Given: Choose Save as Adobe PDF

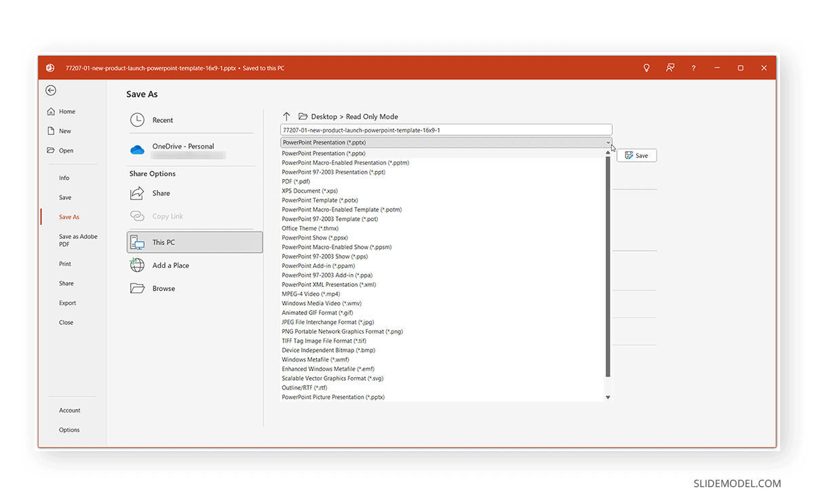Looking at the screenshot, I should 78,240.
